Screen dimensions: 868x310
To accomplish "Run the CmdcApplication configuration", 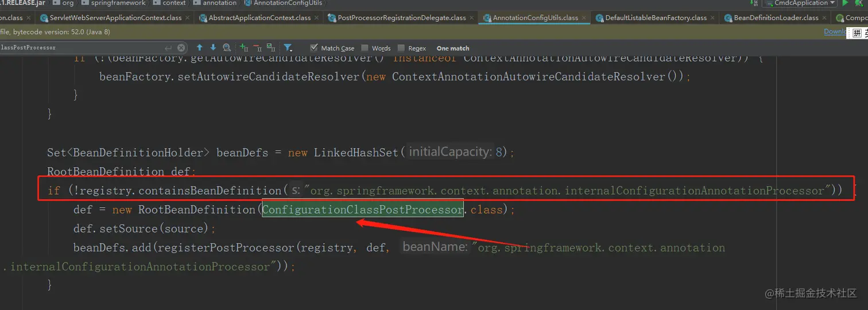I will pyautogui.click(x=845, y=3).
